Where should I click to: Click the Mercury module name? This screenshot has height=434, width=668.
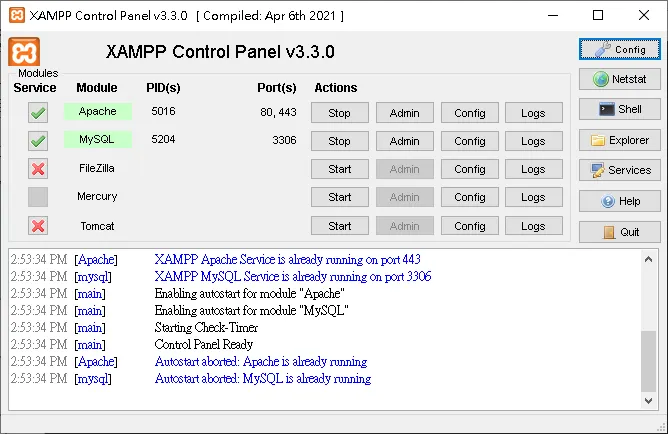click(x=97, y=196)
